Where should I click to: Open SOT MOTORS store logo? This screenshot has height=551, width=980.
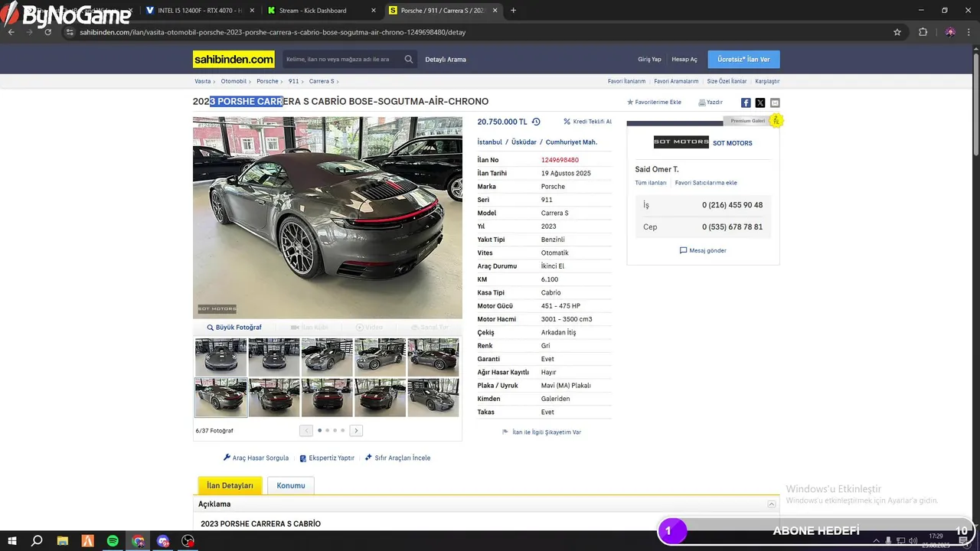click(681, 142)
